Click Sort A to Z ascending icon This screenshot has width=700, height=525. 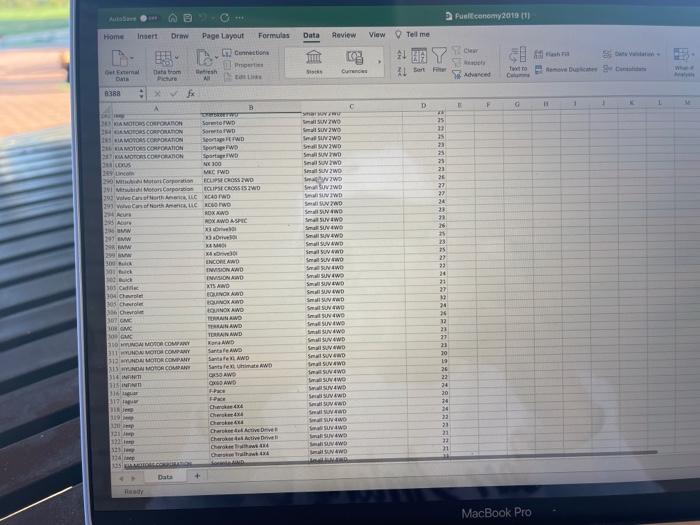402,54
